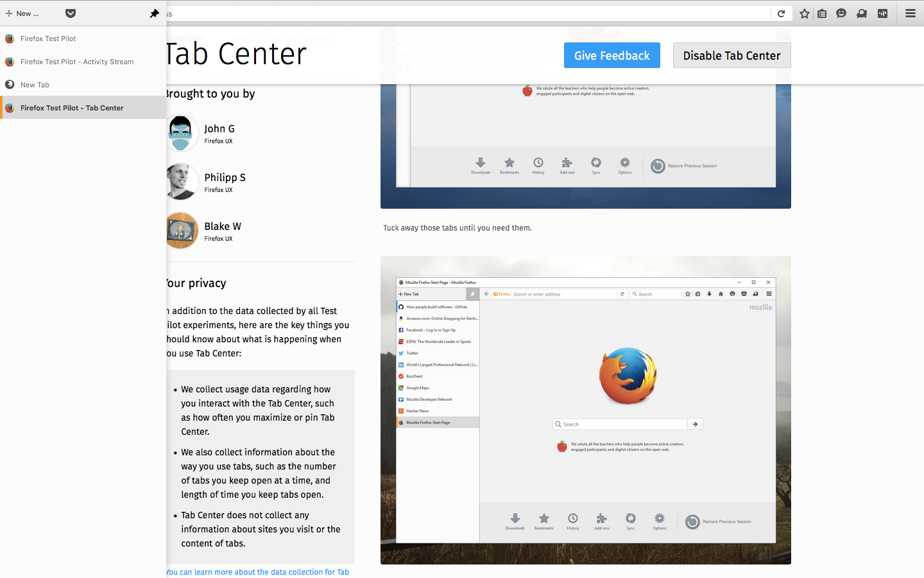Click the upper Tab Center screenshot image
The image size is (924, 578).
pos(586,146)
